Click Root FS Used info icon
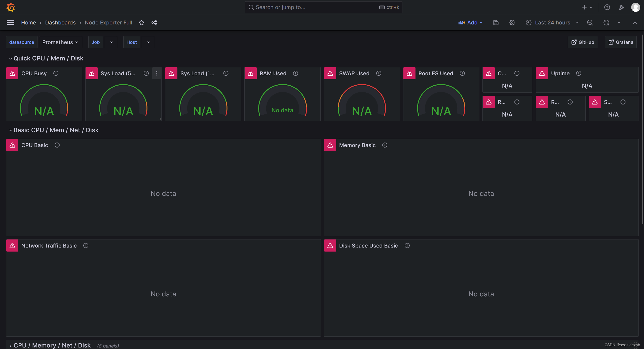Screen dimensions: 644x349 pyautogui.click(x=462, y=73)
